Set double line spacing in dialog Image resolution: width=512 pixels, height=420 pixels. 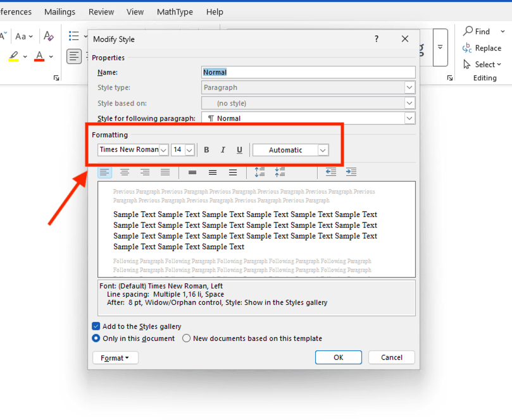[x=233, y=172]
